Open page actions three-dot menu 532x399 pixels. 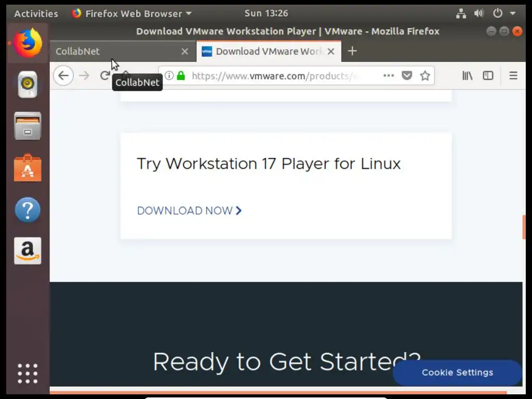(x=389, y=76)
